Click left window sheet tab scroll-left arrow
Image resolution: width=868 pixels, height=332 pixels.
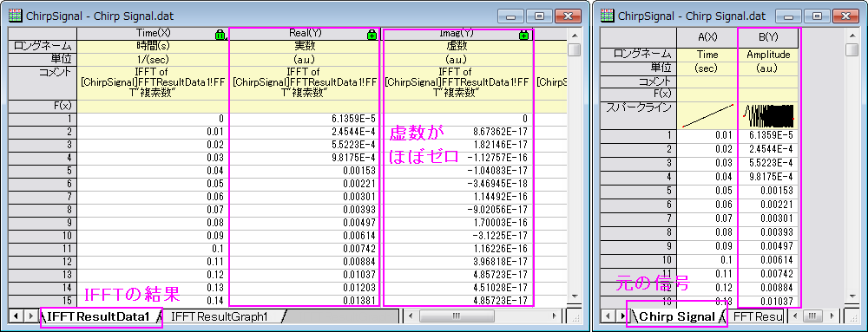click(16, 316)
